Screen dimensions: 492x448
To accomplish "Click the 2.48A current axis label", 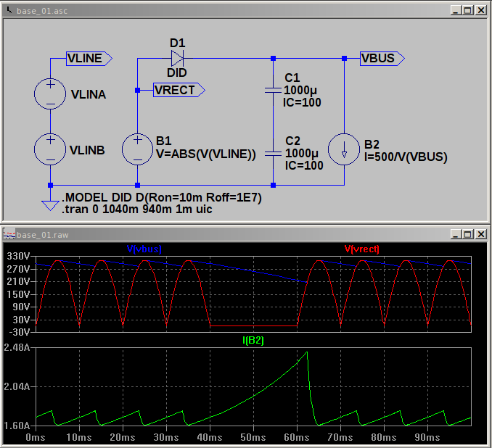I will click(x=17, y=347).
